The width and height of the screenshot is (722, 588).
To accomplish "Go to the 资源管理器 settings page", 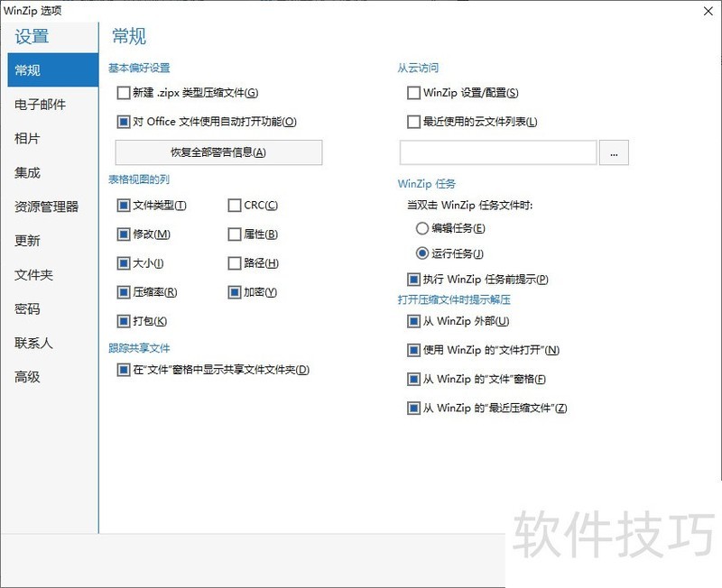I will click(53, 207).
